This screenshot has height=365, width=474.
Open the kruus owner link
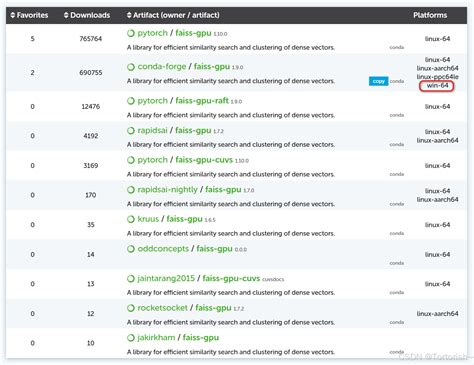coord(148,219)
